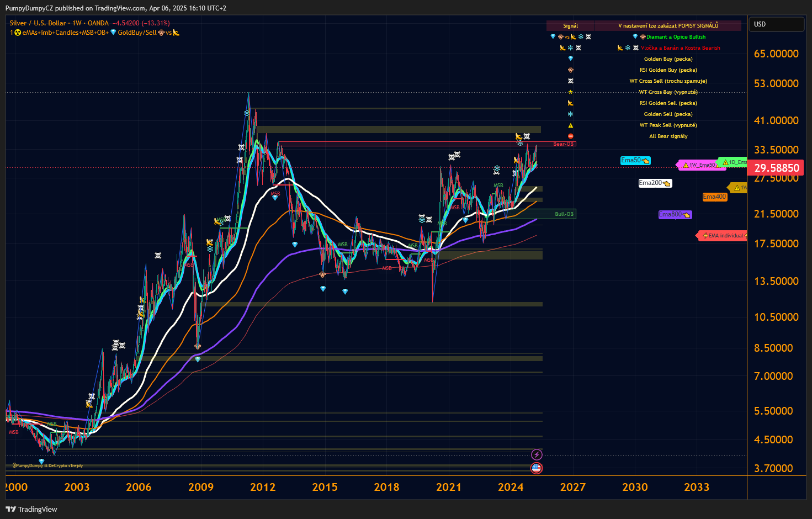Click the snowflake icon beside Golden Sell (pecka)
This screenshot has height=519, width=812.
(x=571, y=114)
